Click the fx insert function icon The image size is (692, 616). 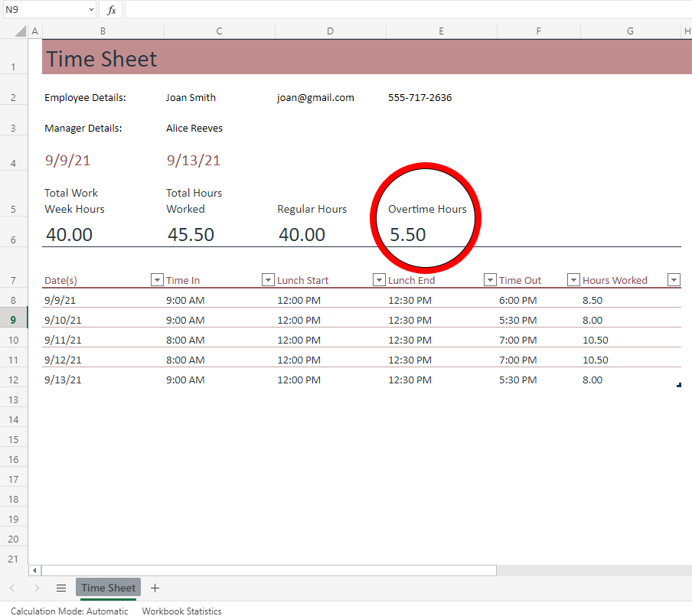pyautogui.click(x=111, y=10)
